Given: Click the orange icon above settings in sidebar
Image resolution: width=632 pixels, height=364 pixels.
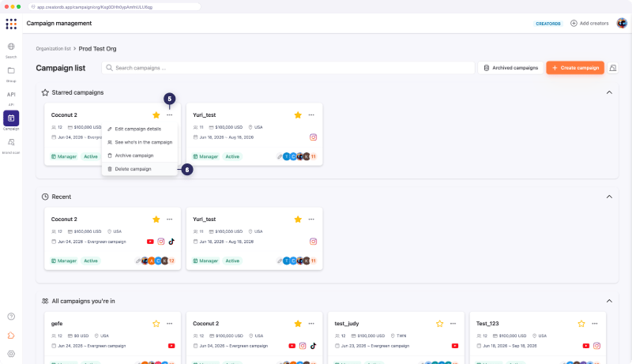Looking at the screenshot, I should click(x=11, y=336).
